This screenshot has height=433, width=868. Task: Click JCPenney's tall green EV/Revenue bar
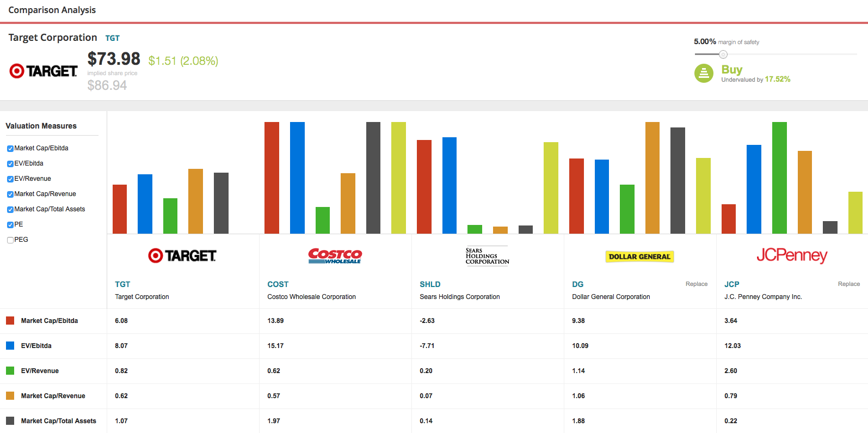click(x=779, y=178)
